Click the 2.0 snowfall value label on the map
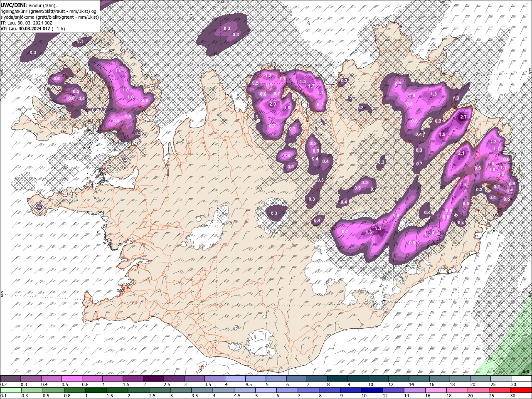Screen dimensions: 532x399 [x=273, y=104]
